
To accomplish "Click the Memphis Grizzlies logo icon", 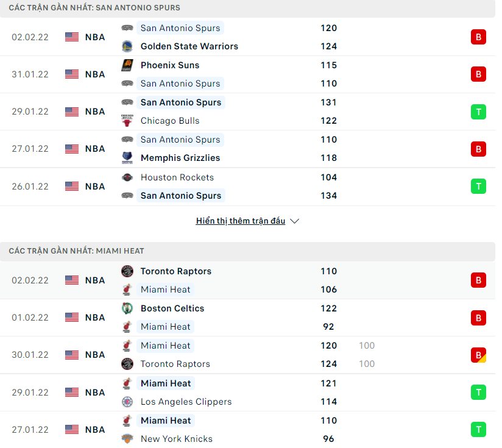I will pos(127,158).
